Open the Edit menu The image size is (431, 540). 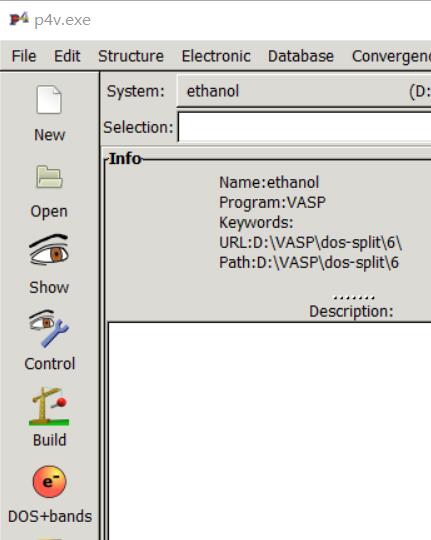tap(67, 56)
